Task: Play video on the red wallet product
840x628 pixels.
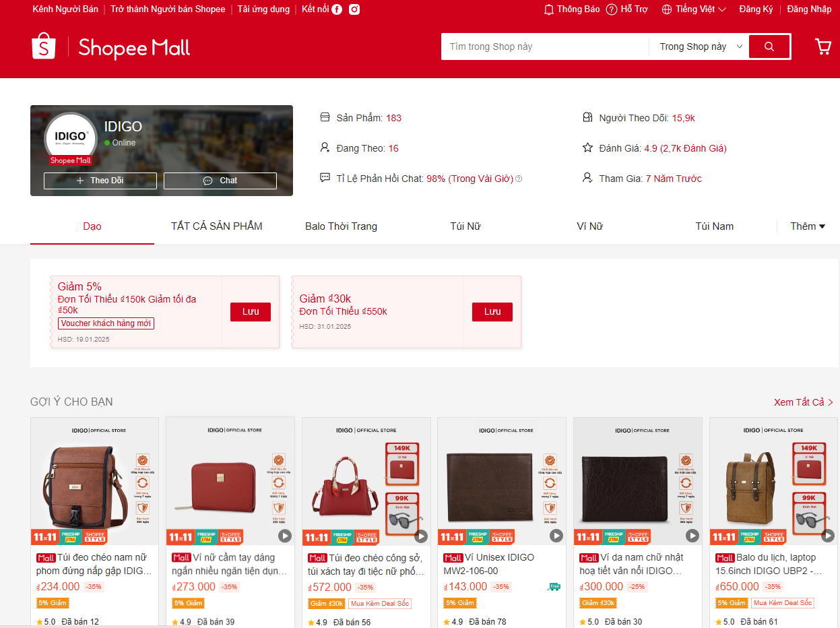Action: (x=285, y=536)
